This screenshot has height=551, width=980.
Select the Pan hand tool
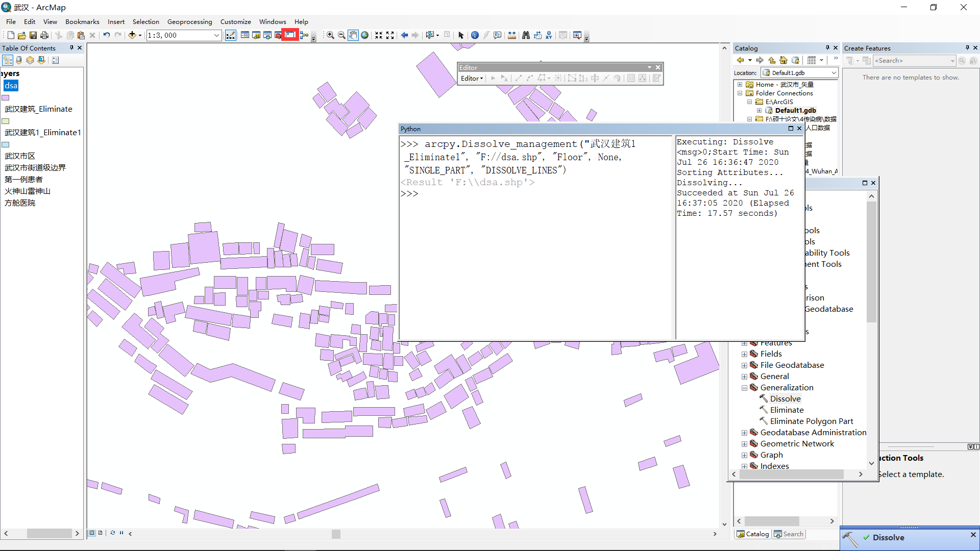tap(353, 35)
